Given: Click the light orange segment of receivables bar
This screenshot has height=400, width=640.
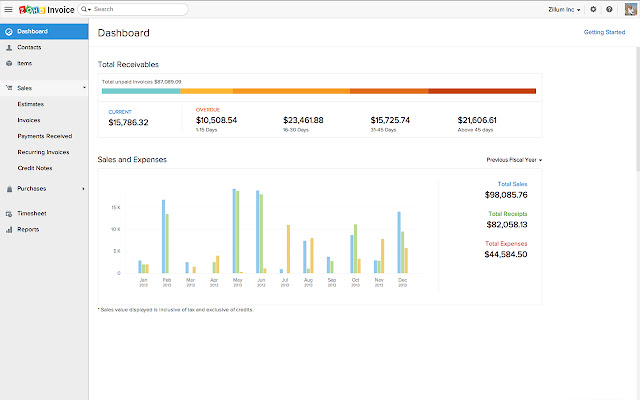Looking at the screenshot, I should point(207,91).
